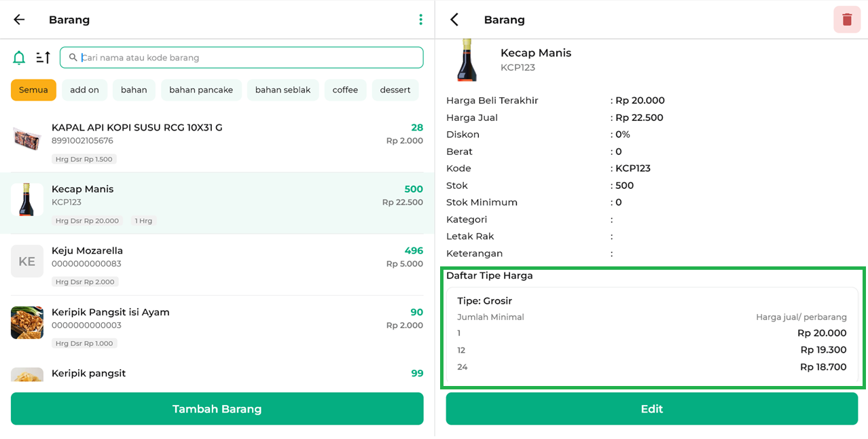Open the three-dot overflow menu
This screenshot has height=439, width=868.
(420, 20)
